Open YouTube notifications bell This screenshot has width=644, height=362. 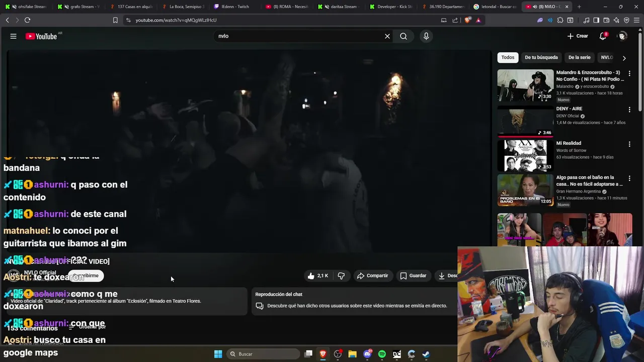click(x=603, y=36)
